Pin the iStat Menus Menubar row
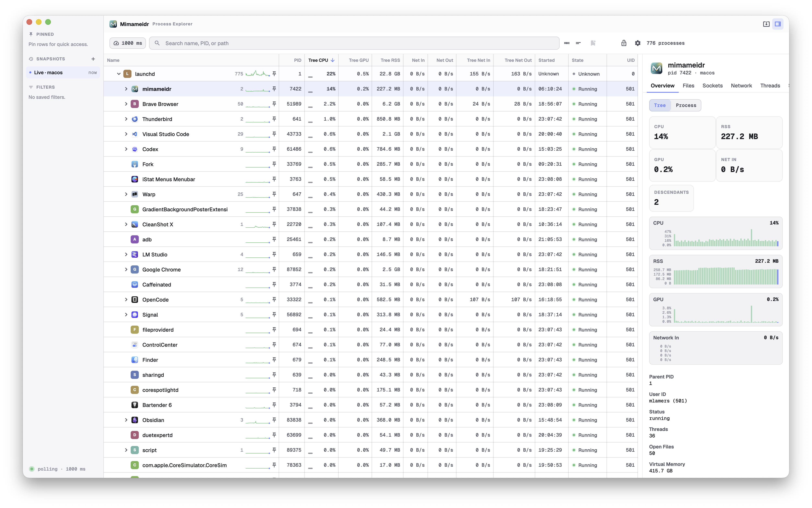812x508 pixels. [274, 179]
